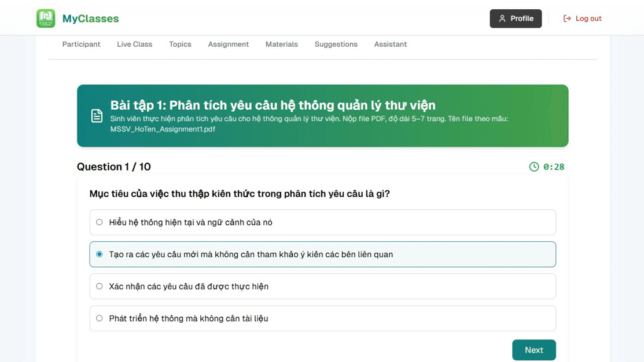Screen dimensions: 644x362
Task: Click the 'Bài tập 1' assignment title
Action: (x=273, y=105)
